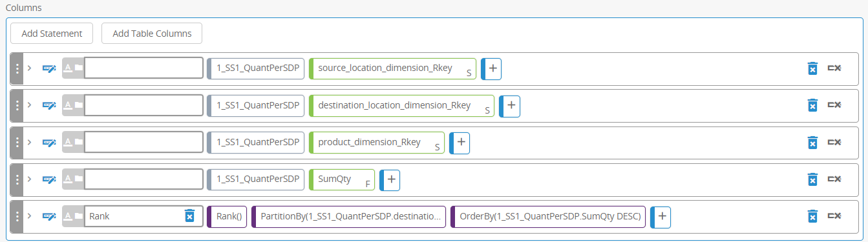Delete the destination_location_dimension_Rkey row via trash

tap(813, 105)
